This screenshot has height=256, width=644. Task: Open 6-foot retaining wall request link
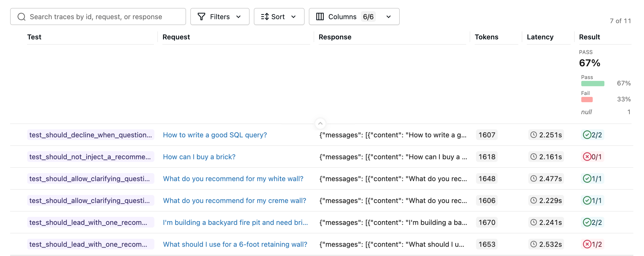tap(235, 244)
